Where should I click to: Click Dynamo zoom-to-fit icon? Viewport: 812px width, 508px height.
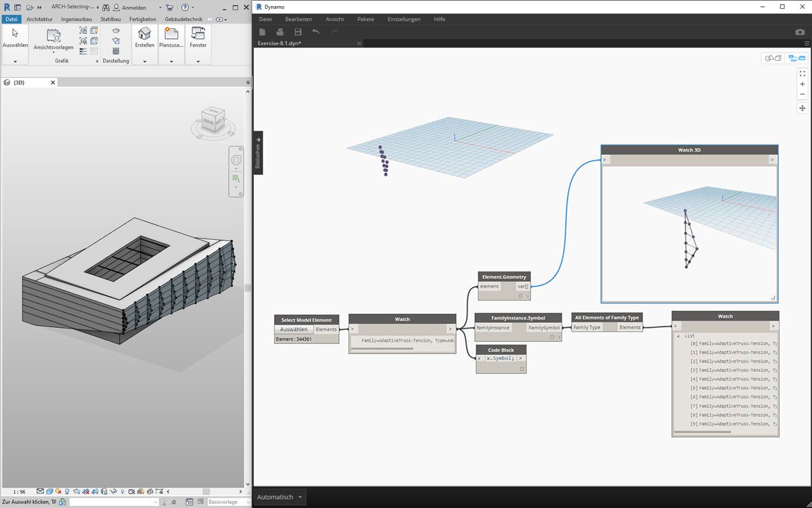coord(803,73)
